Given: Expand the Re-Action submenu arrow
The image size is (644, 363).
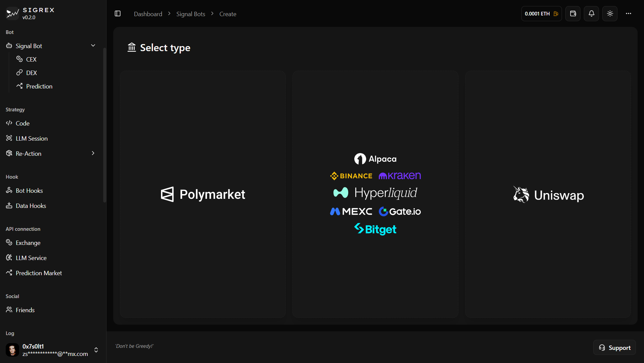Looking at the screenshot, I should tap(93, 153).
